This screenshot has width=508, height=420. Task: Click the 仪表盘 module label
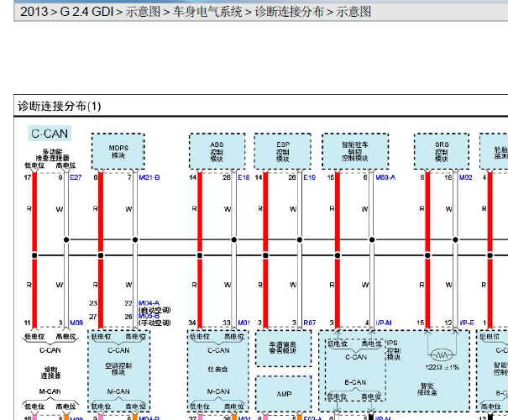coord(217,369)
